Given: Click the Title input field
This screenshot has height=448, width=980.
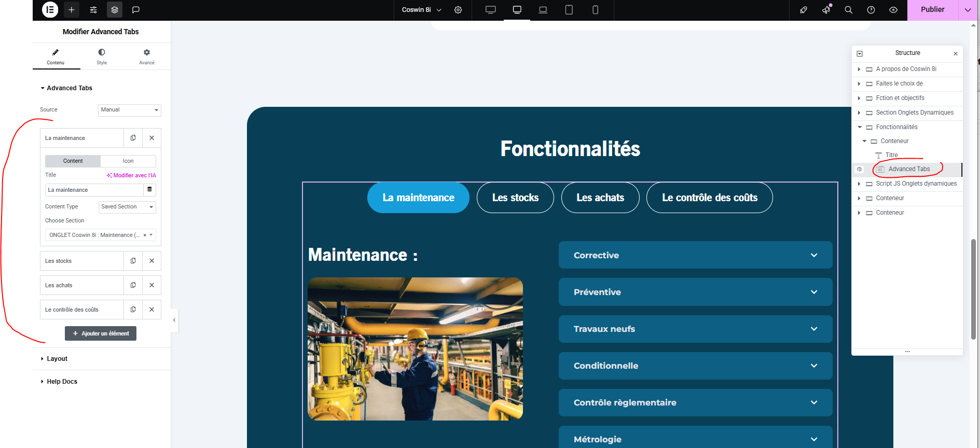Looking at the screenshot, I should click(x=94, y=190).
